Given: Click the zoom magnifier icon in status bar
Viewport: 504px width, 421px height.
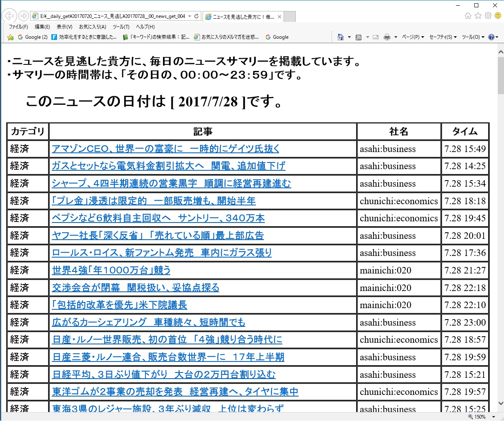Looking at the screenshot, I should coord(471,417).
